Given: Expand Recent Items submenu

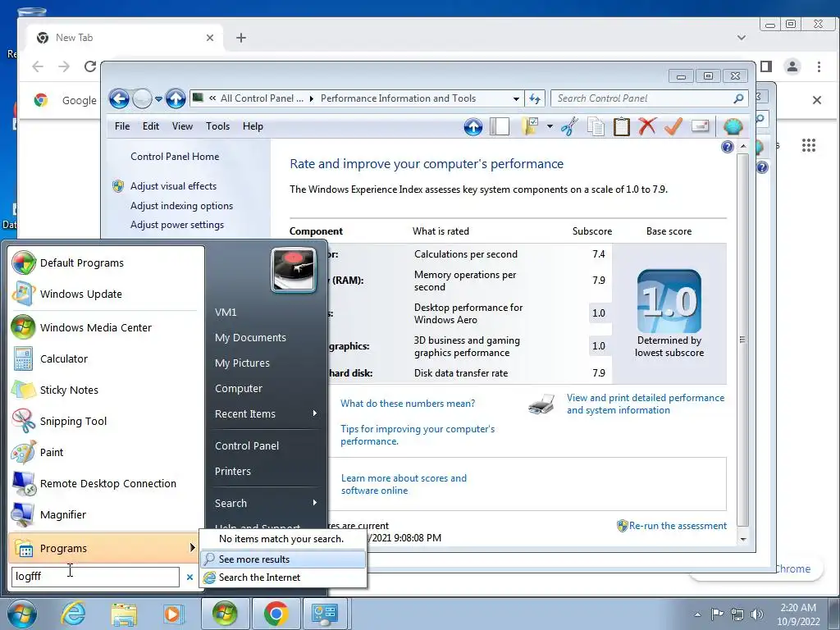Looking at the screenshot, I should 267,414.
